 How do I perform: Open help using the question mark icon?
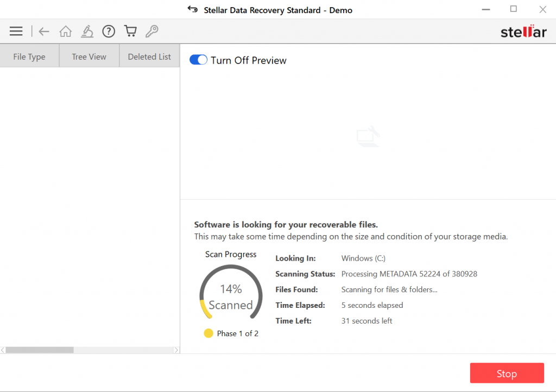tap(109, 31)
